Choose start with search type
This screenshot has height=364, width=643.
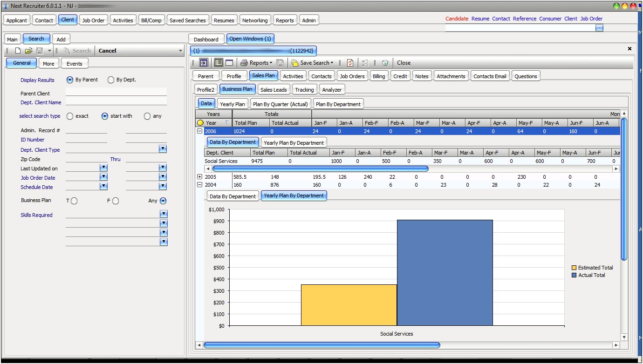(x=105, y=116)
